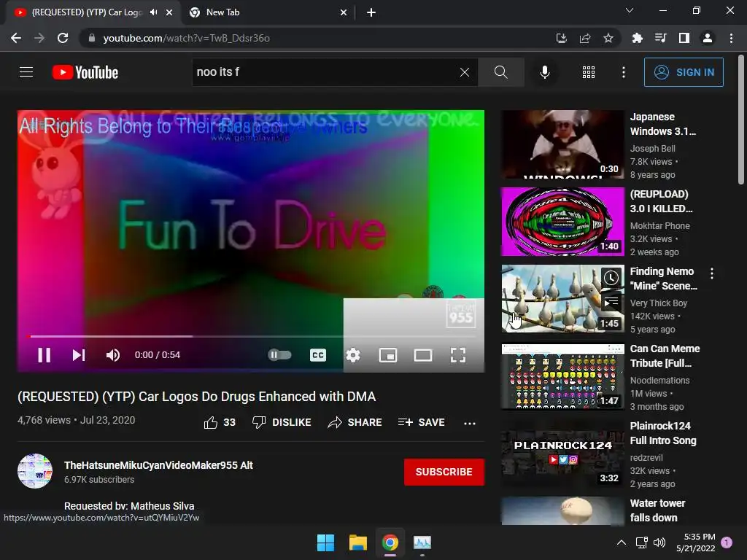Open more actions ellipsis under video

pos(470,423)
